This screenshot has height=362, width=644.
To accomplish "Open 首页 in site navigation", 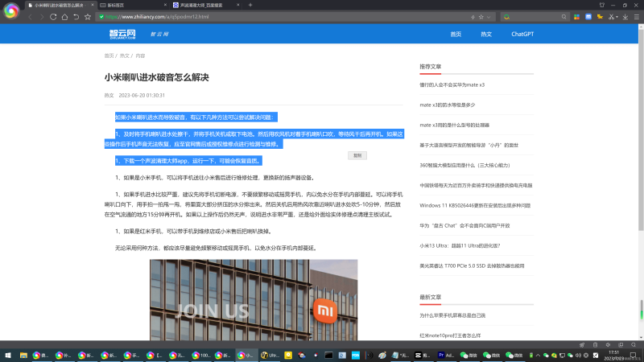I will [456, 34].
